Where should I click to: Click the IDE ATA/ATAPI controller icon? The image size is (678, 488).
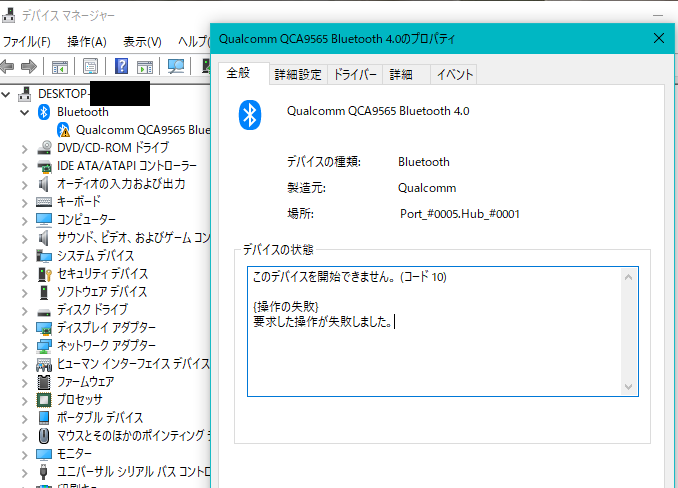point(44,166)
